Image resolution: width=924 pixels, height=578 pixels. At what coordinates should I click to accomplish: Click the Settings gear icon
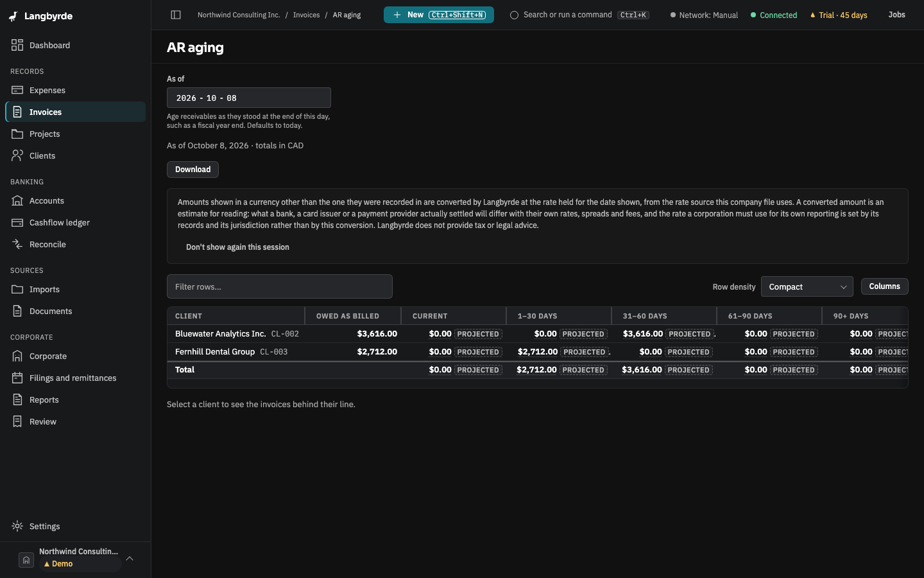[17, 526]
